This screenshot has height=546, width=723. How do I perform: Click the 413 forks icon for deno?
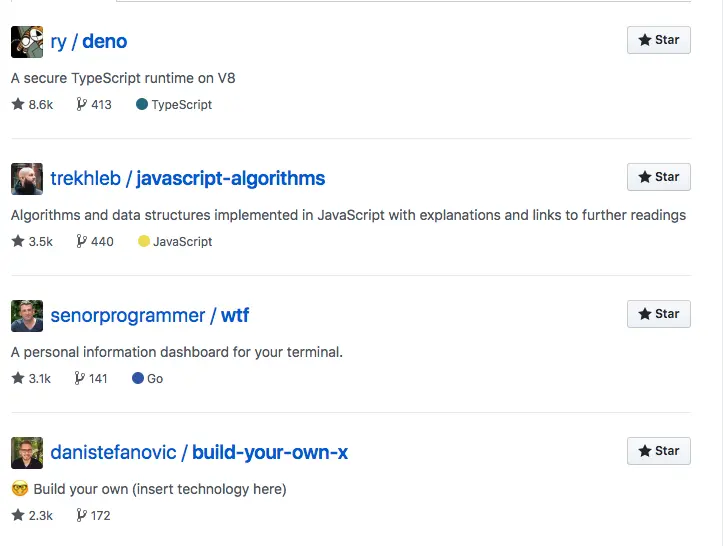81,104
